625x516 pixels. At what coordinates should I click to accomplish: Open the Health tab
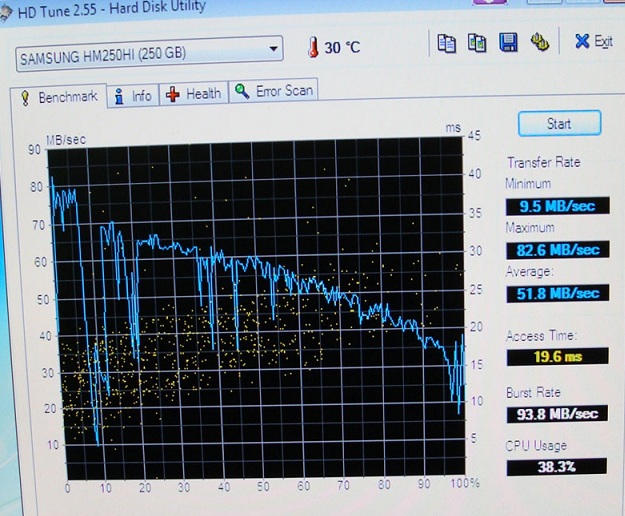pos(194,94)
